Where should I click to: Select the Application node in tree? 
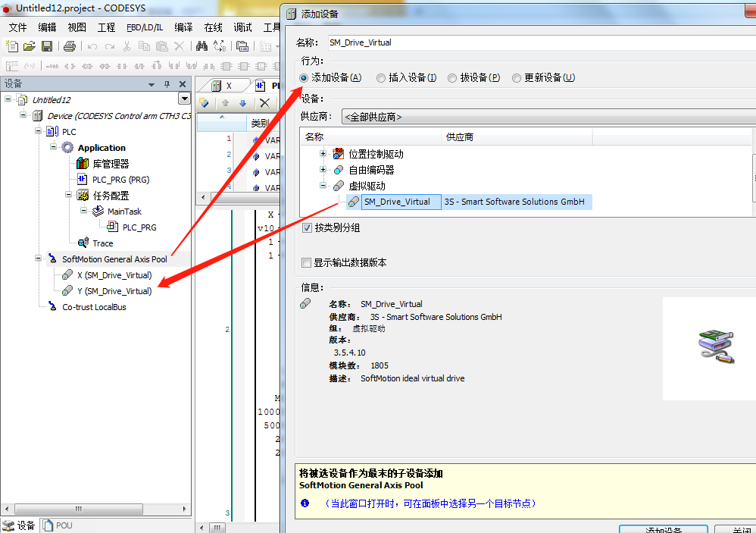(x=102, y=148)
